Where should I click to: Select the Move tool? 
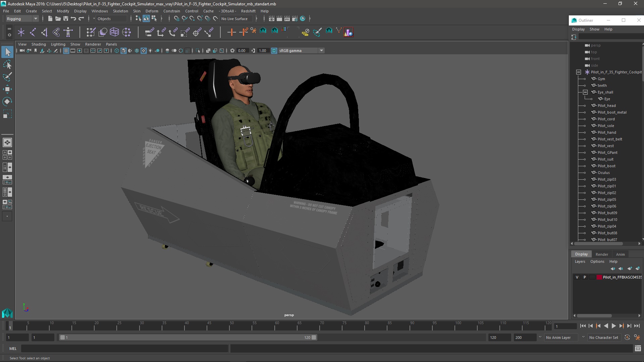(7, 89)
